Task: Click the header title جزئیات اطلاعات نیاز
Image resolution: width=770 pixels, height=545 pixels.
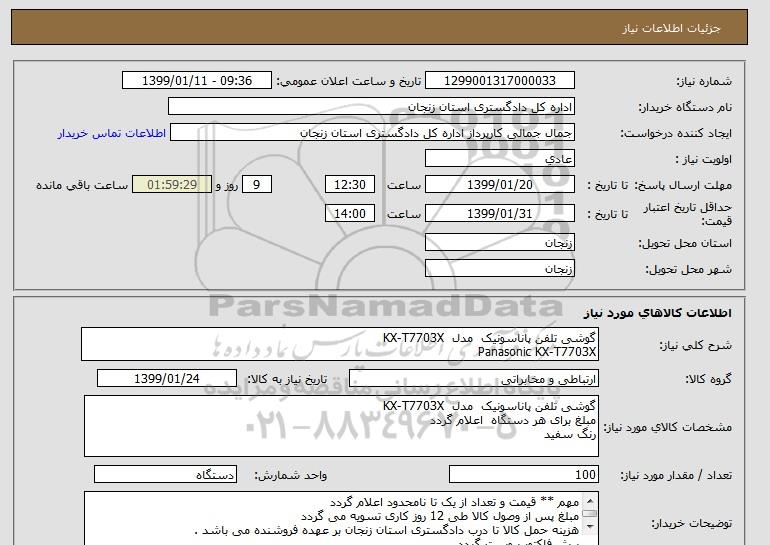Action: coord(671,28)
